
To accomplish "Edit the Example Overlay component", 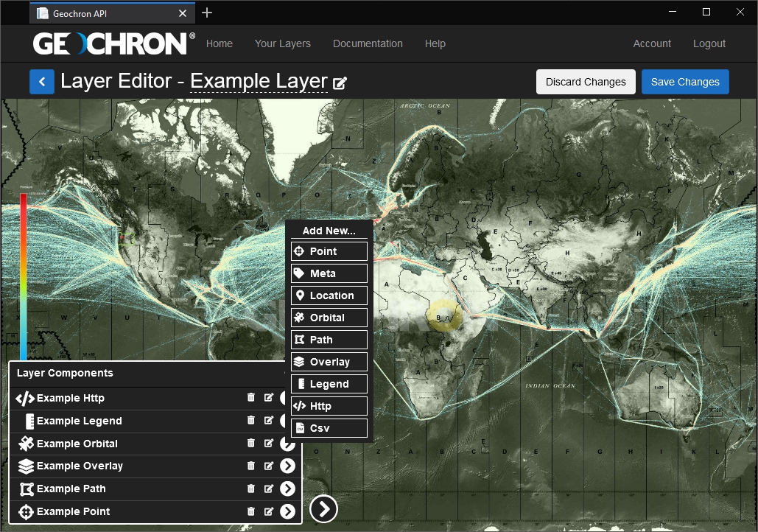I will pyautogui.click(x=269, y=466).
